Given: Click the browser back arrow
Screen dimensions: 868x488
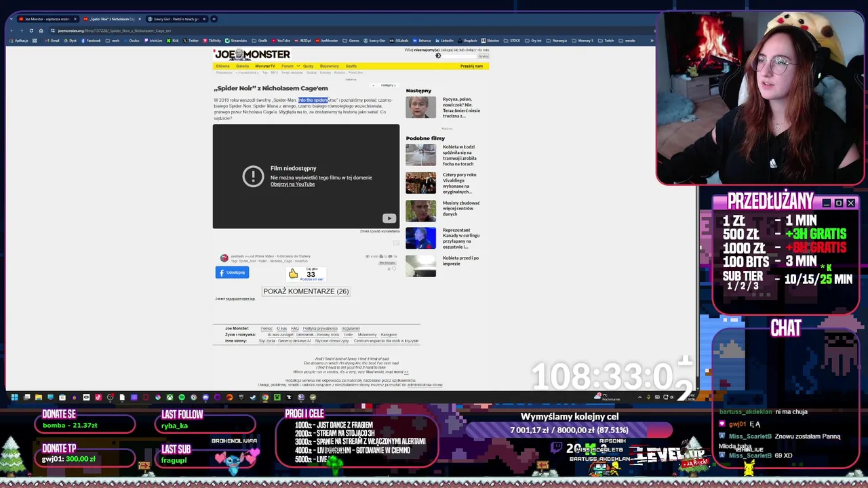Looking at the screenshot, I should (x=12, y=30).
